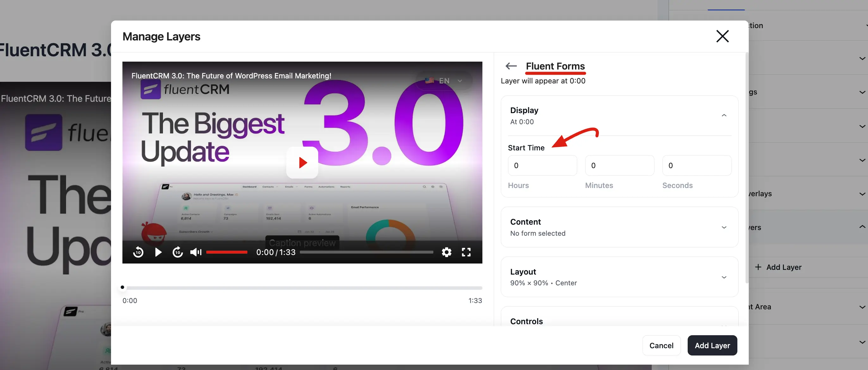Click the Manage Layers heading

coord(161,36)
